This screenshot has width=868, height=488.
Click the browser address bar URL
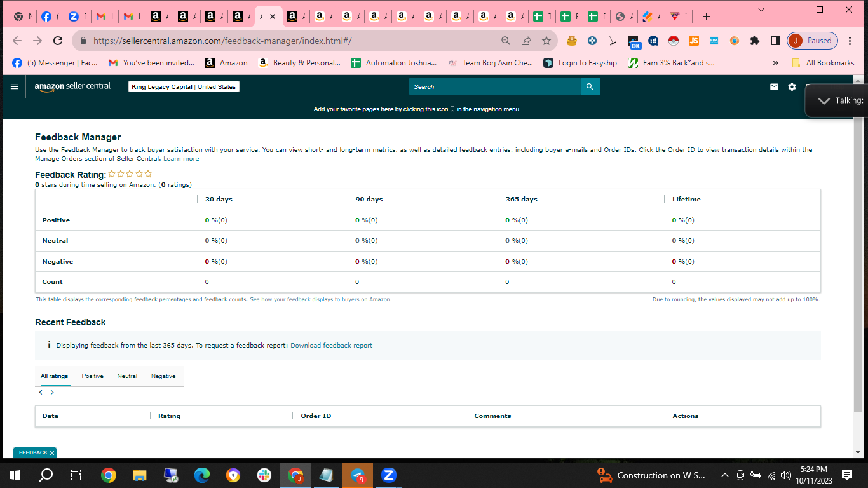[x=222, y=41]
